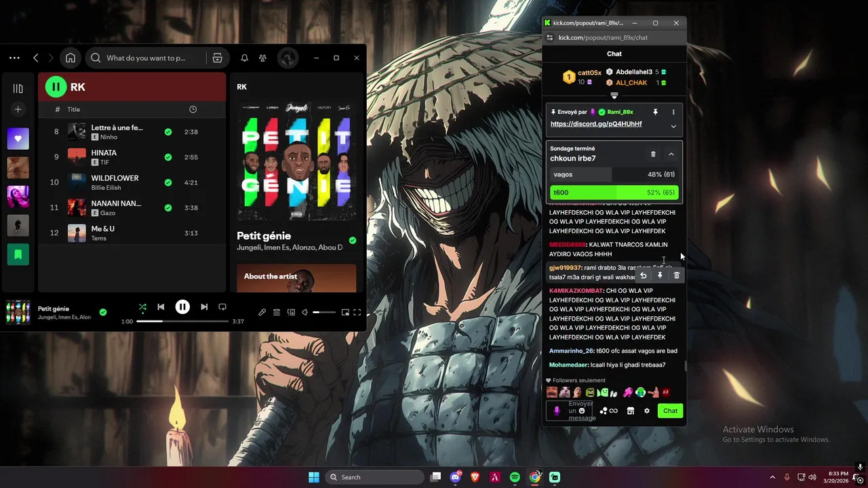
Task: Open Windows Start menu
Action: coord(314,477)
